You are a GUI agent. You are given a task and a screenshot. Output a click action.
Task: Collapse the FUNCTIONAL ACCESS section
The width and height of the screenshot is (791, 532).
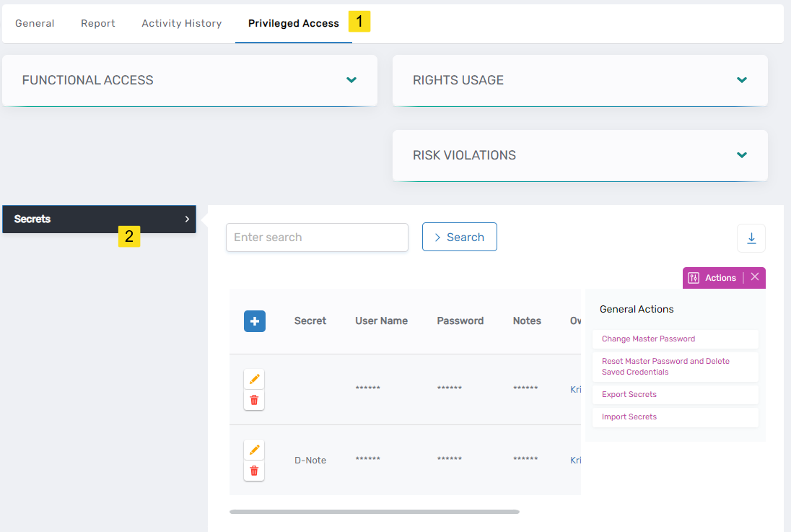tap(351, 80)
